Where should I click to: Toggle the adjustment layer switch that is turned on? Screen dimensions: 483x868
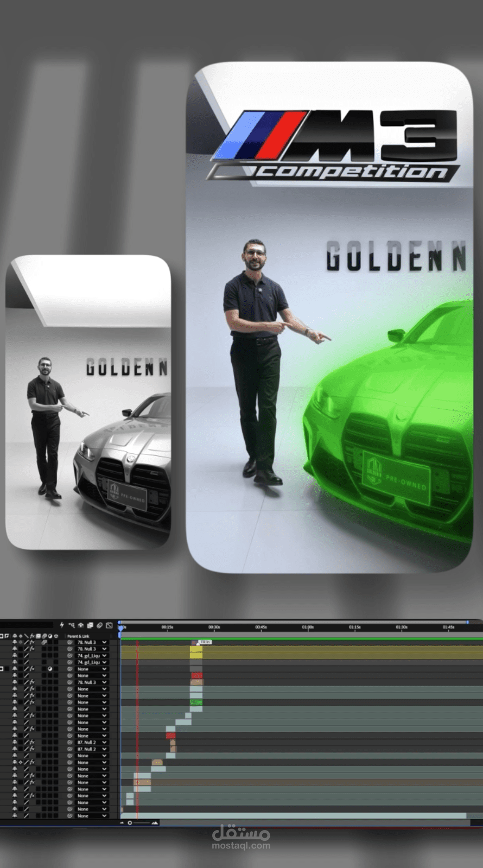tap(49, 669)
